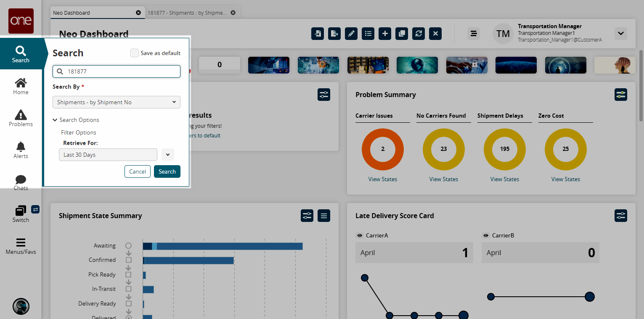Image resolution: width=644 pixels, height=319 pixels.
Task: Open the Home page from sidebar
Action: pyautogui.click(x=21, y=86)
